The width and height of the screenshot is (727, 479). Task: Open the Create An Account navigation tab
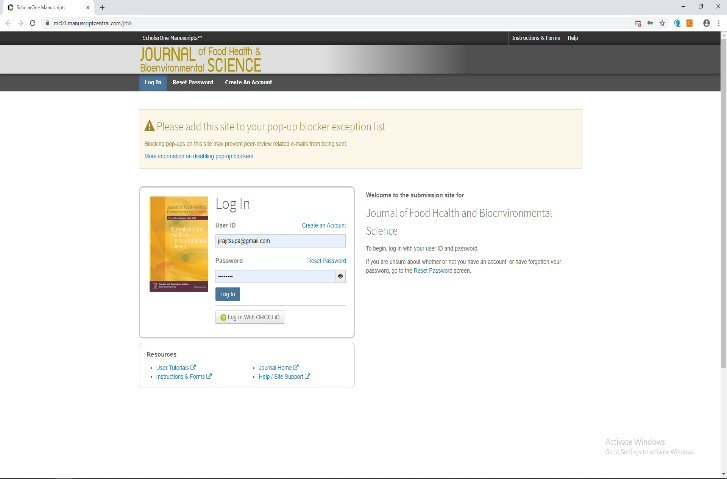click(248, 83)
